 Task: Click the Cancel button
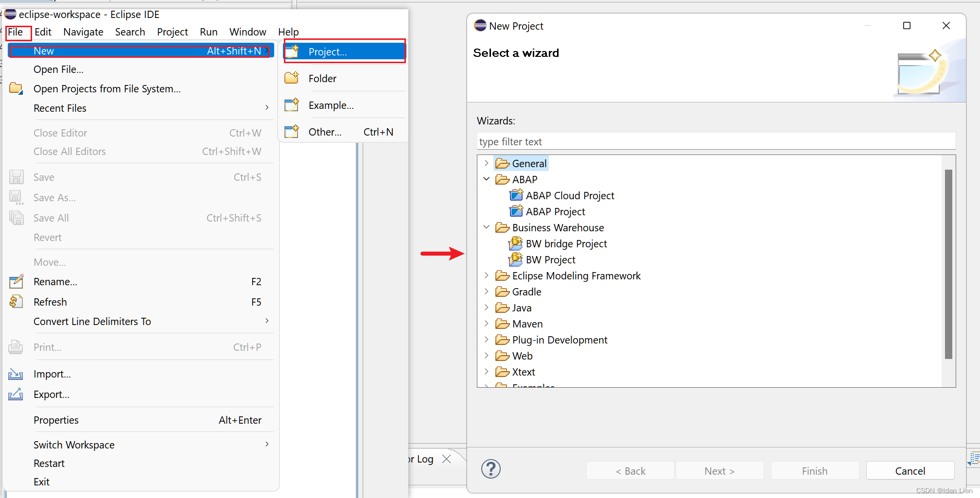tap(910, 470)
